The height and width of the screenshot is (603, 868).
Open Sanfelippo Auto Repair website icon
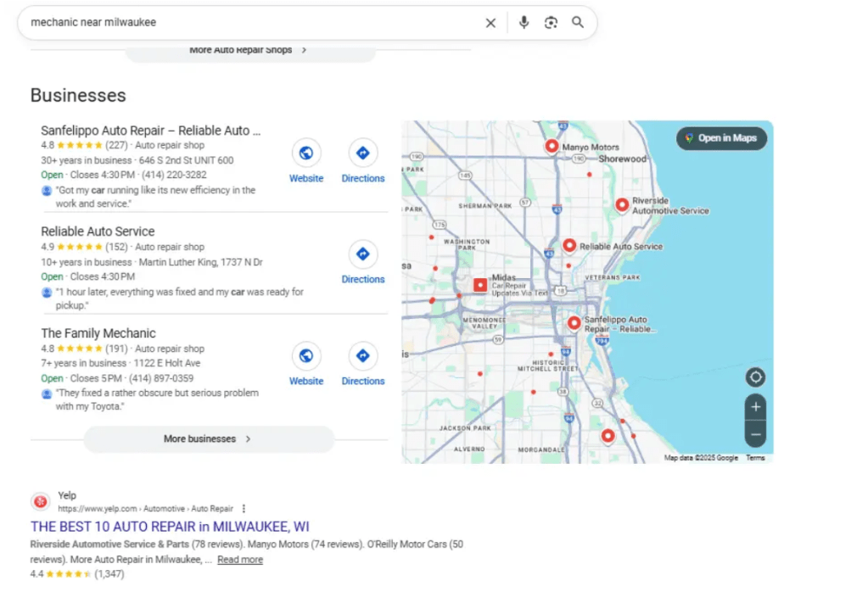coord(306,154)
